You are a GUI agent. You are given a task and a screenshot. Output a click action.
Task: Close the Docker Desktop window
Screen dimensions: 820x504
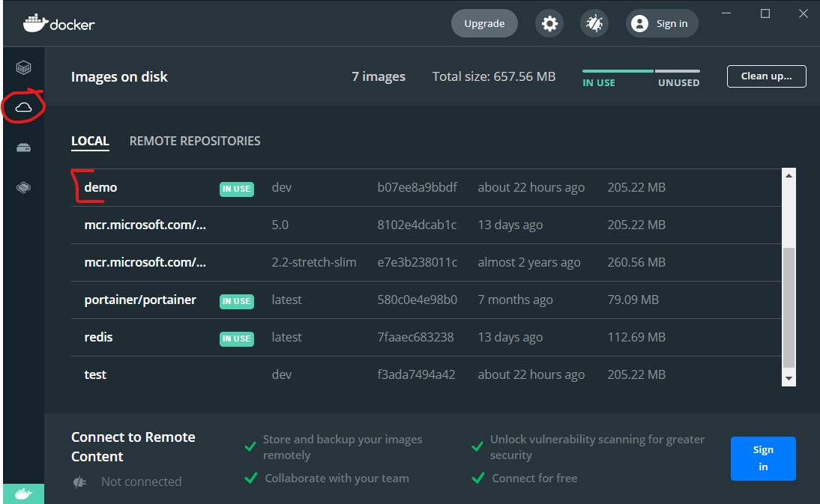point(804,13)
